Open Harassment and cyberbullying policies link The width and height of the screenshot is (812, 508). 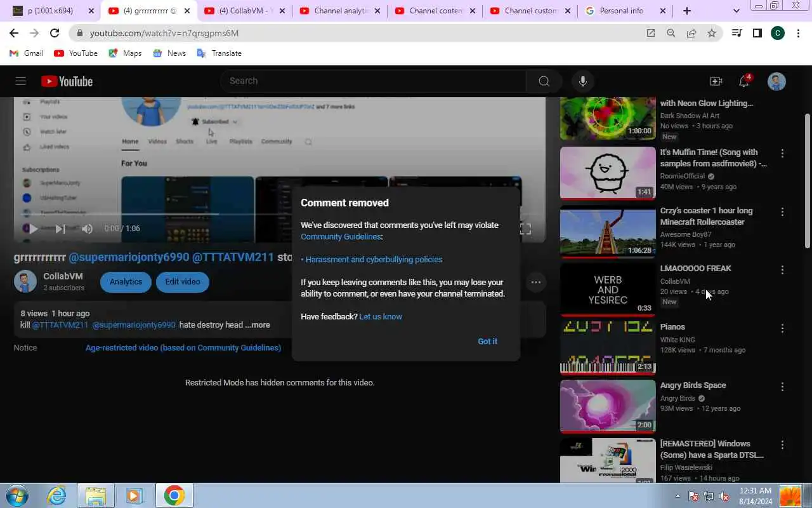(x=374, y=260)
